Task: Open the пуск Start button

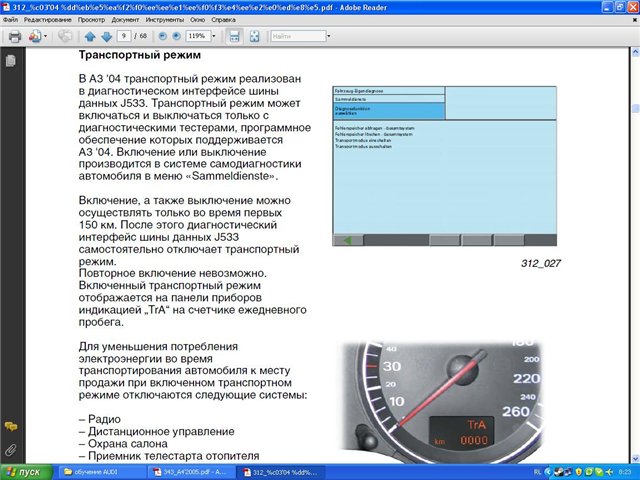Action: coord(26,472)
